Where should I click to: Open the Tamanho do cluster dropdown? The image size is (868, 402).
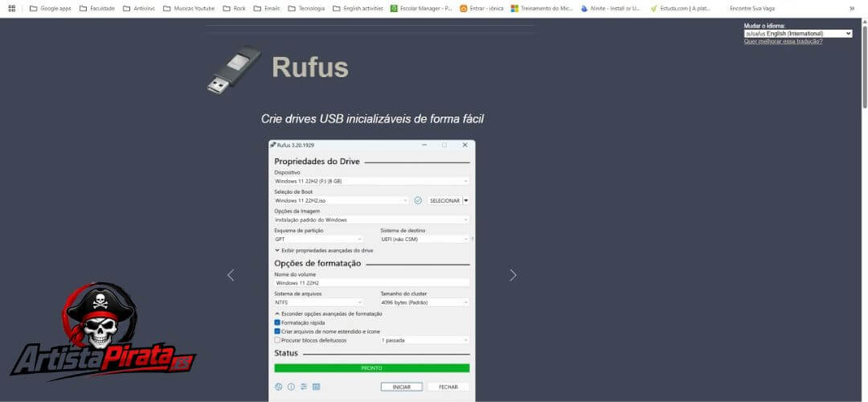point(424,302)
